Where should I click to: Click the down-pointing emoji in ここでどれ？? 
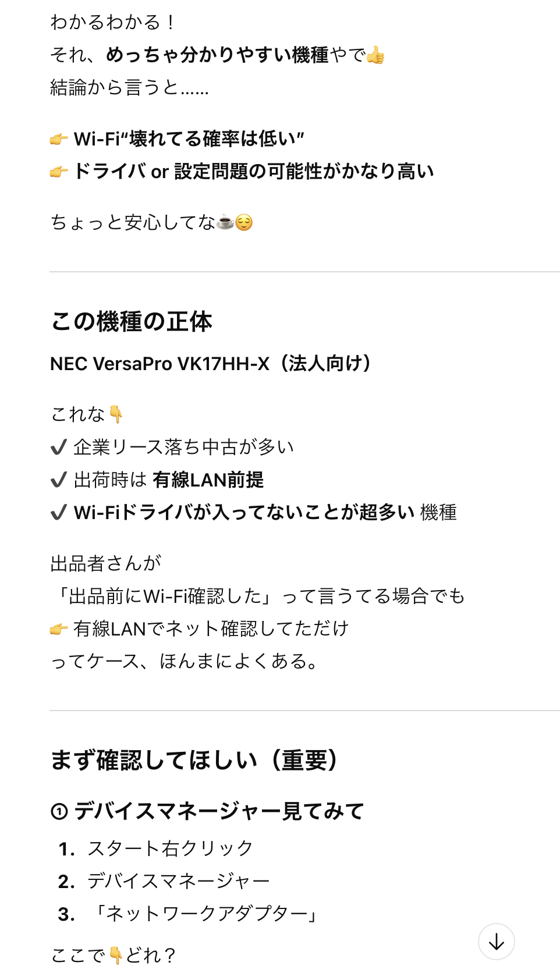click(x=116, y=955)
